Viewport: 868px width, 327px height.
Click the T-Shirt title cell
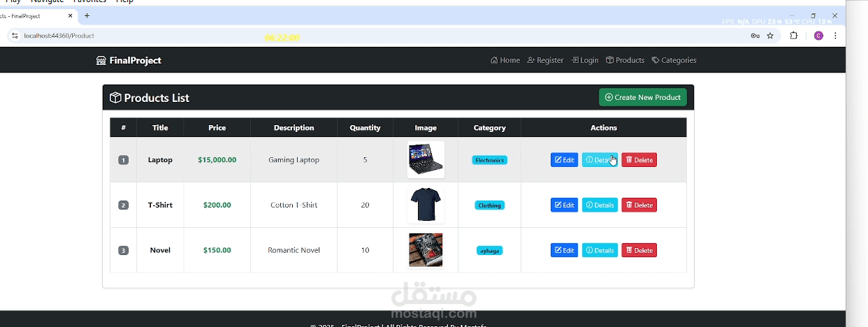160,205
